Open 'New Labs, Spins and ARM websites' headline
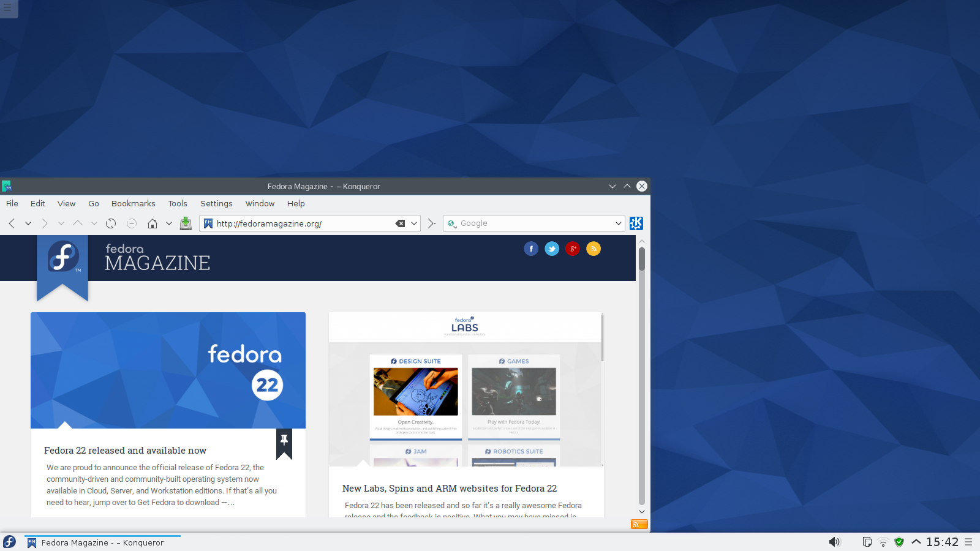The width and height of the screenshot is (980, 551). 450,489
